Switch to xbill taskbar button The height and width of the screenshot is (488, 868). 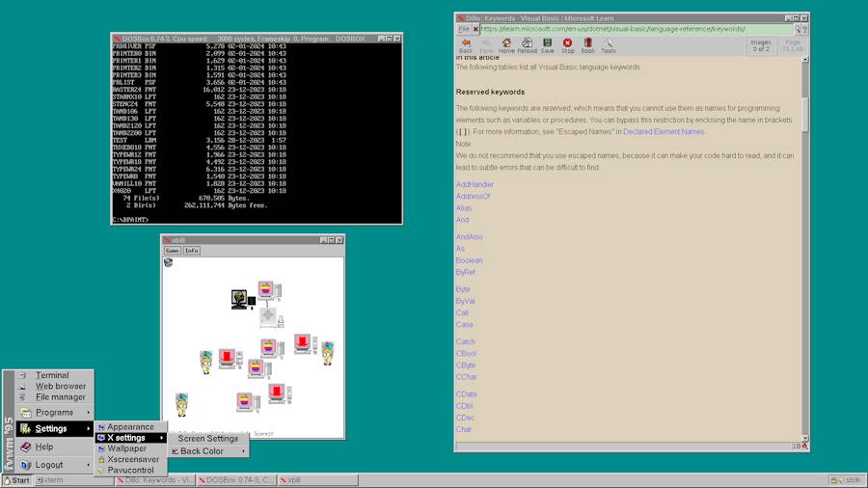click(x=317, y=480)
